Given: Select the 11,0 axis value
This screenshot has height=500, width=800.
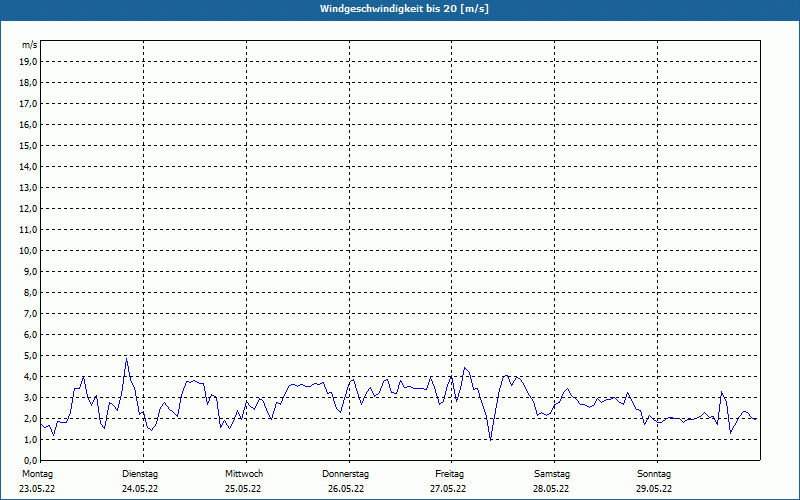Looking at the screenshot, I should 28,230.
